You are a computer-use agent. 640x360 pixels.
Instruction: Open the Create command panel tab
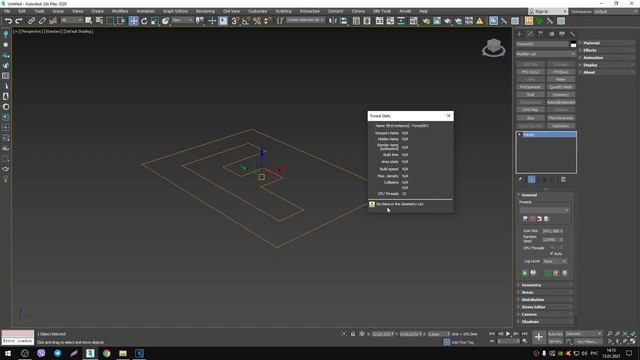(520, 34)
